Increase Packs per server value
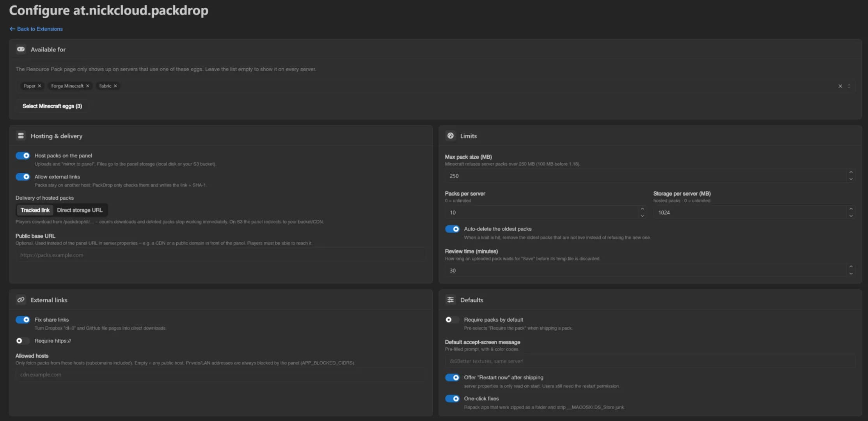 pyautogui.click(x=642, y=209)
